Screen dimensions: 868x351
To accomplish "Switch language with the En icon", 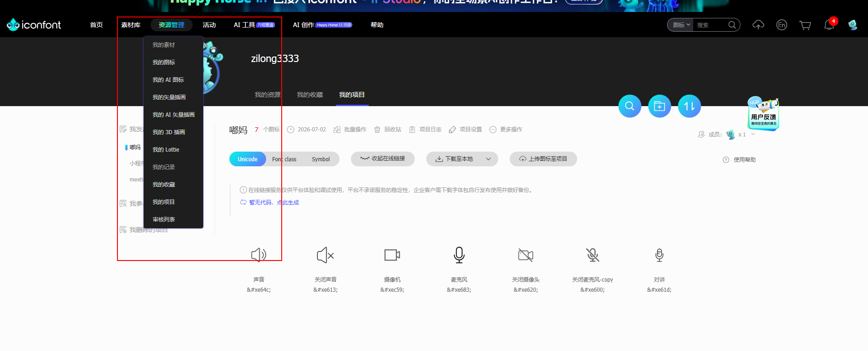I will coord(782,25).
